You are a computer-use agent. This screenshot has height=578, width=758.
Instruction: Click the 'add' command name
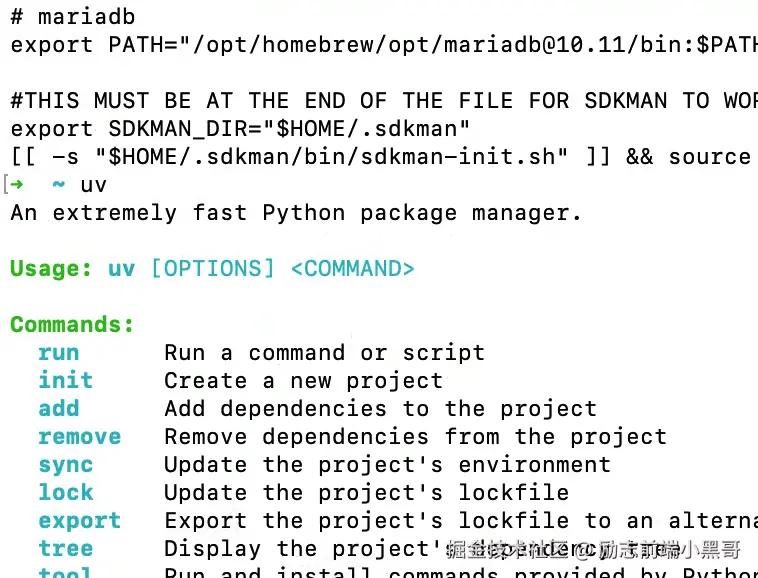coord(58,409)
